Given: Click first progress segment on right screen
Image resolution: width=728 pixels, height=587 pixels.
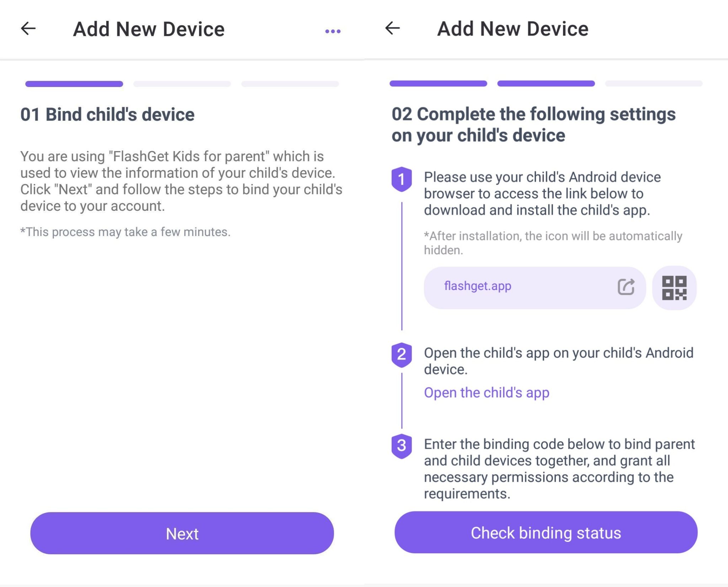Looking at the screenshot, I should 438,84.
